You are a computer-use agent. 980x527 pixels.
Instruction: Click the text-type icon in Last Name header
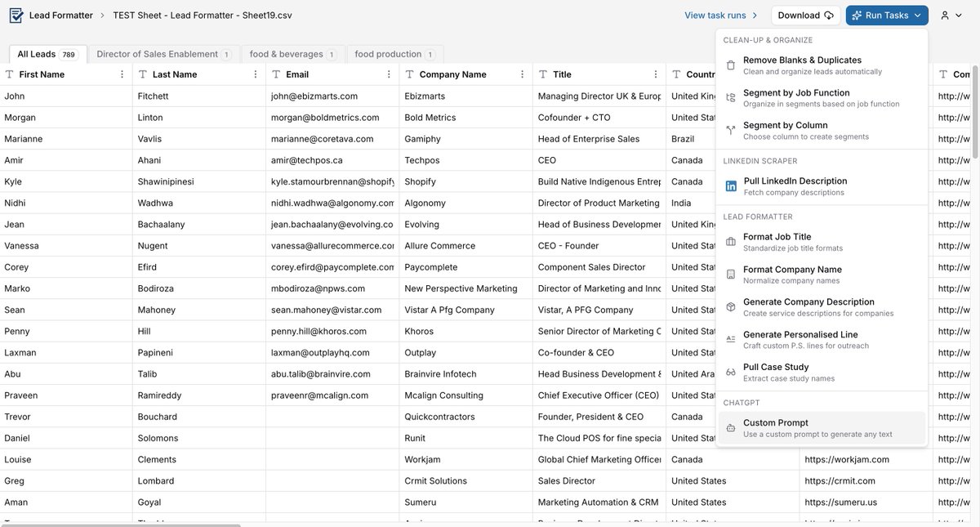[x=143, y=74]
